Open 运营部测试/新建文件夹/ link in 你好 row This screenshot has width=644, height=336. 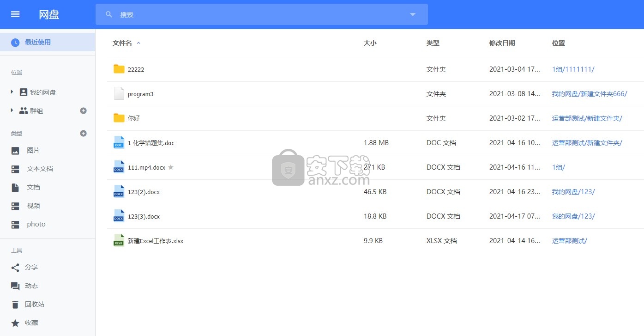coord(587,118)
